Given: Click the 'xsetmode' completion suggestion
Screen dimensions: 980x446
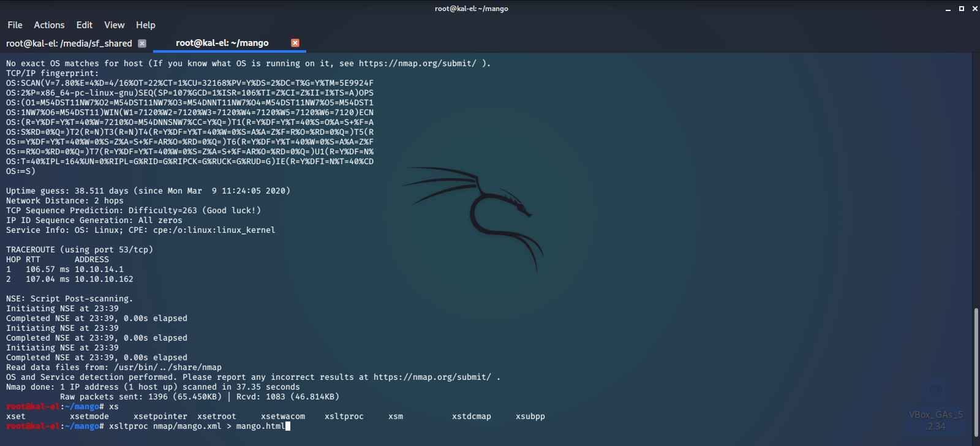Looking at the screenshot, I should click(x=89, y=416).
